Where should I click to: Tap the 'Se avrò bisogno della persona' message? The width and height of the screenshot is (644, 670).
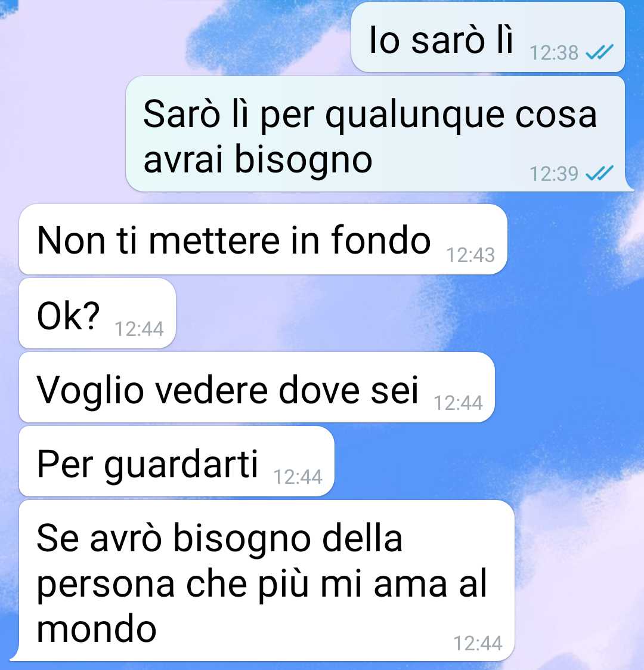tap(267, 581)
